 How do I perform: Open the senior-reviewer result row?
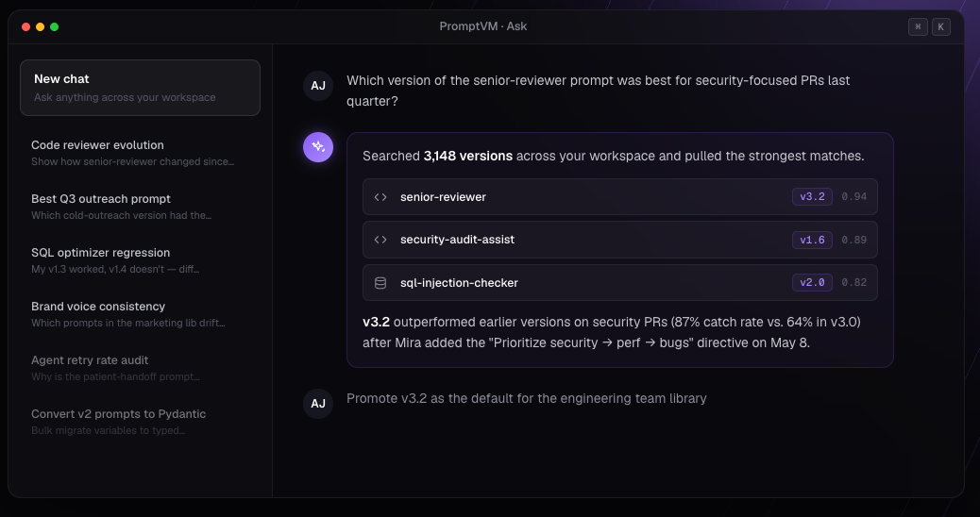(620, 196)
